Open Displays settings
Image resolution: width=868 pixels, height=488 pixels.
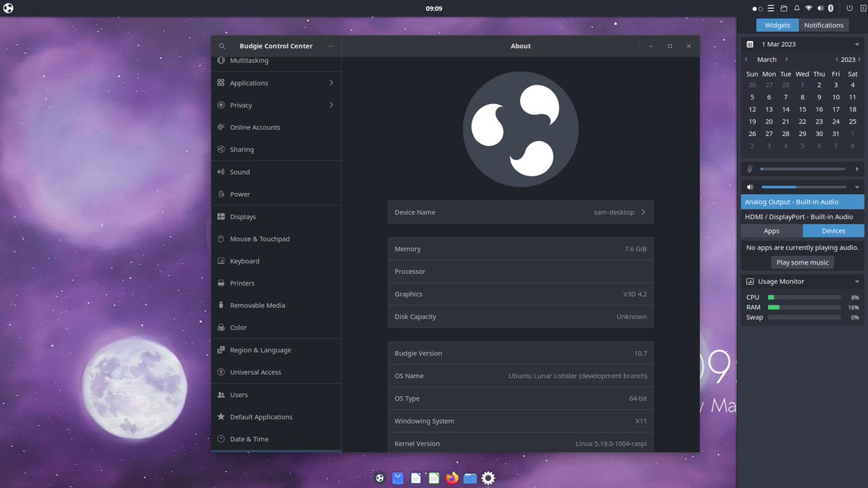276,217
